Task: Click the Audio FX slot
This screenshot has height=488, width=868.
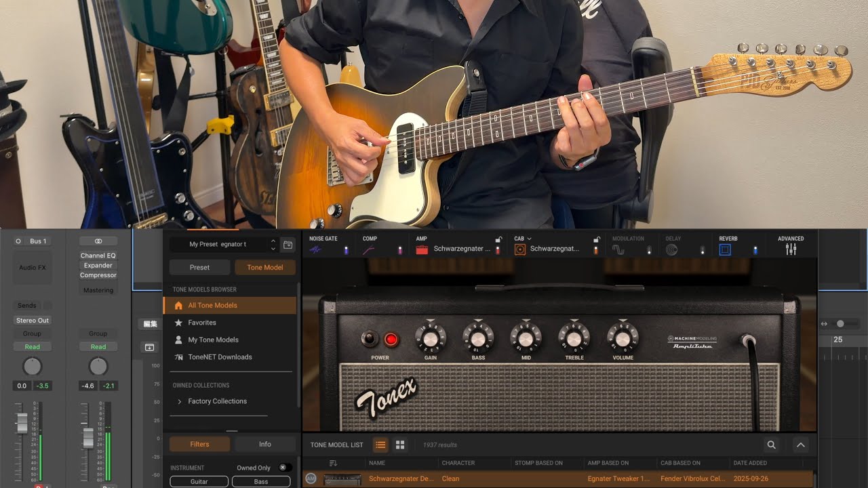Action: pyautogui.click(x=33, y=268)
